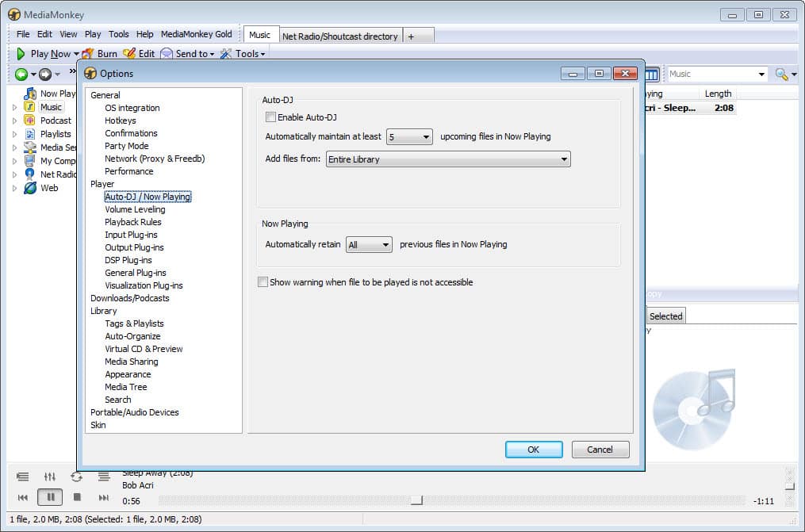The height and width of the screenshot is (532, 805).
Task: Add a new tab with plus button
Action: point(411,36)
